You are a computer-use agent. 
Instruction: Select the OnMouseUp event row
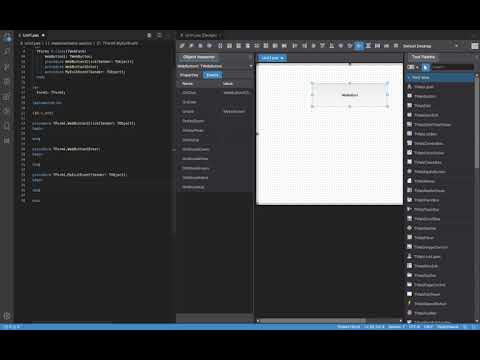[215, 187]
